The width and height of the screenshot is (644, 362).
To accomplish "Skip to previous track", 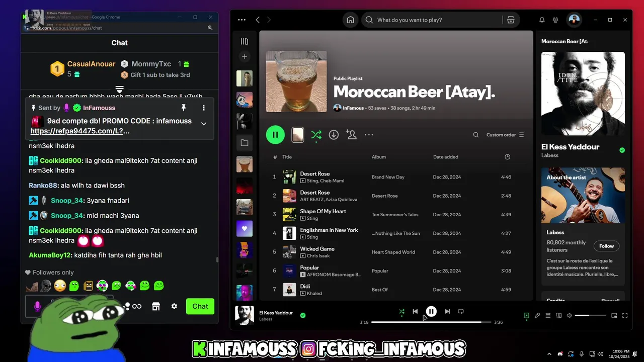I will click(415, 312).
